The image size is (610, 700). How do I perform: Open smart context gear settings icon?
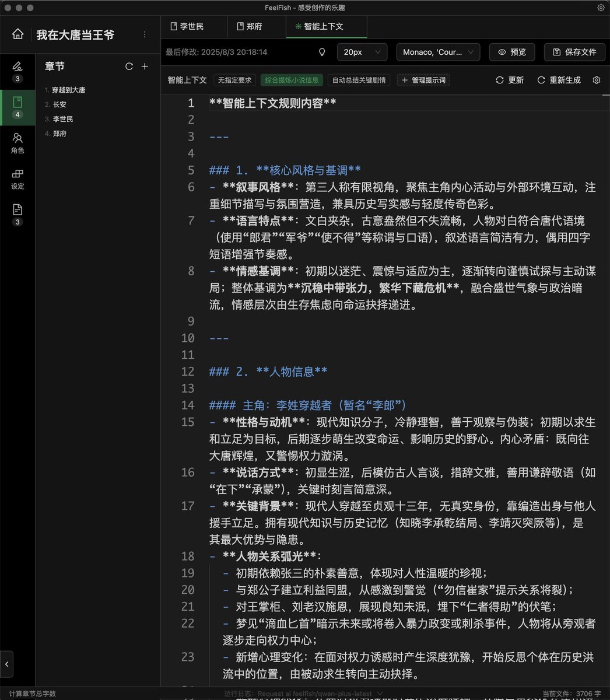pos(597,80)
